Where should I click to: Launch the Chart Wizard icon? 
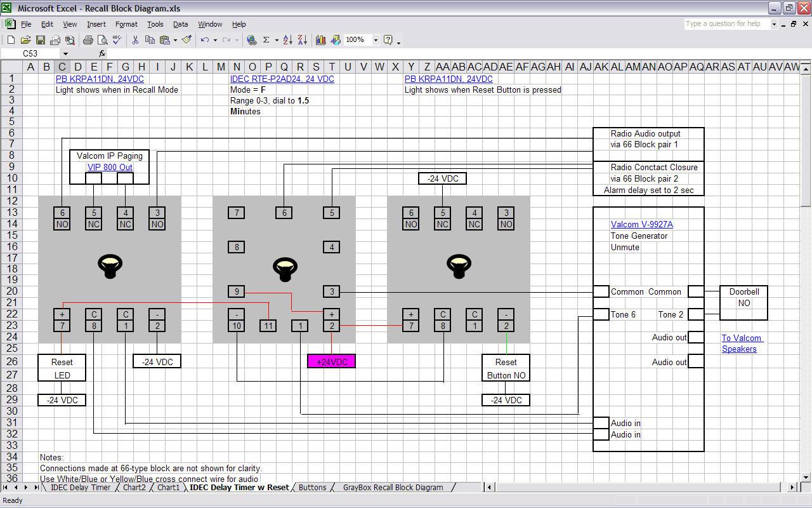(321, 39)
